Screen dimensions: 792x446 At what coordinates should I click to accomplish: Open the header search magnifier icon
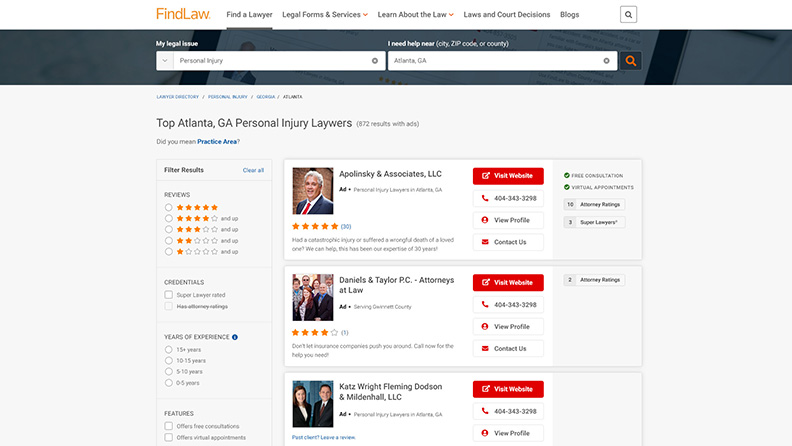click(628, 15)
